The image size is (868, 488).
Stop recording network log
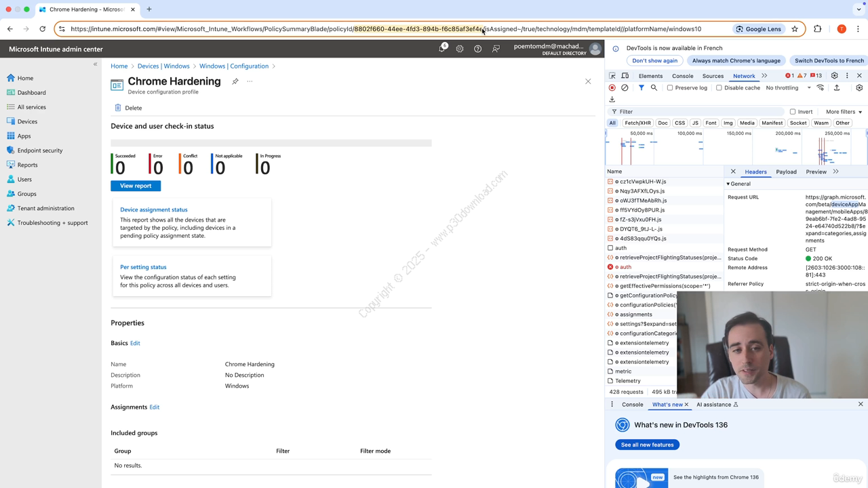tap(612, 87)
